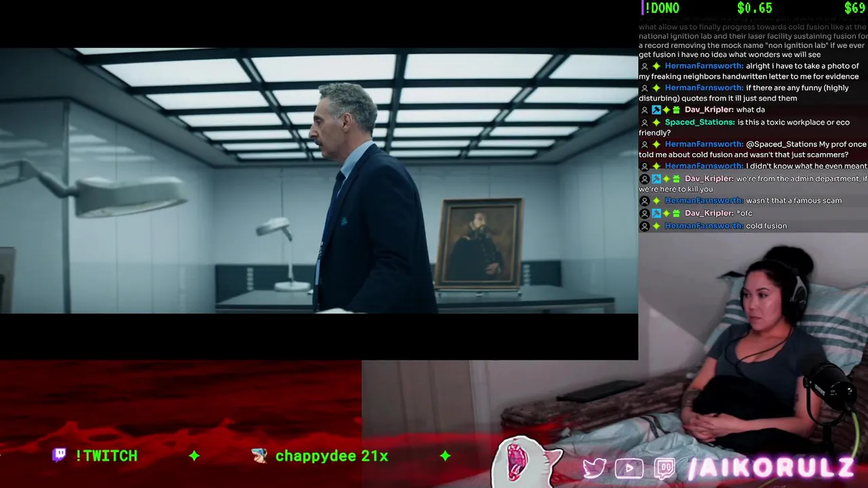This screenshot has width=868, height=488.
Task: Open HermanFarnsworth's name on the 'famous scam' message
Action: [704, 201]
